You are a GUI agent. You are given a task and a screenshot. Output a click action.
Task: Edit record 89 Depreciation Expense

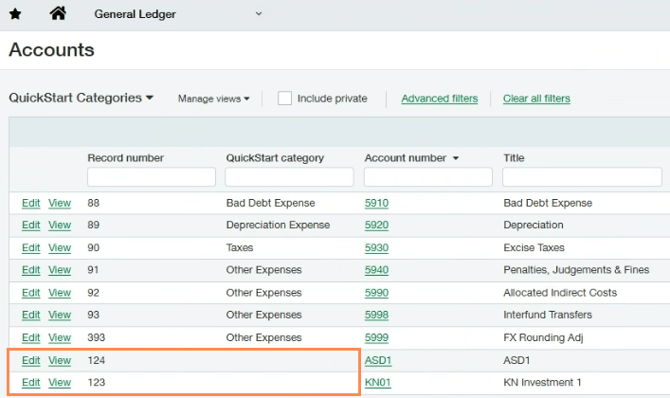[x=31, y=225]
